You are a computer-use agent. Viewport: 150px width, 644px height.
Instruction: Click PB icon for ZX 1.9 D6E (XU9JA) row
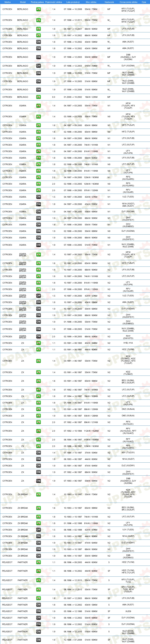pyautogui.click(x=38, y=416)
